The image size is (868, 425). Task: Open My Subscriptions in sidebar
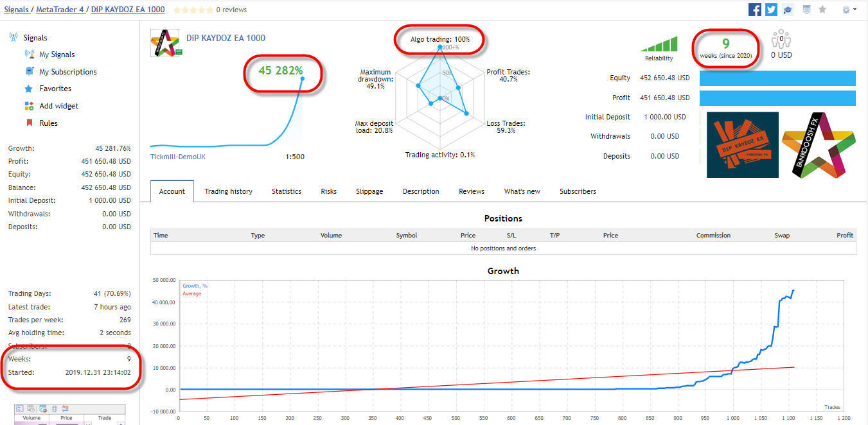pos(67,72)
